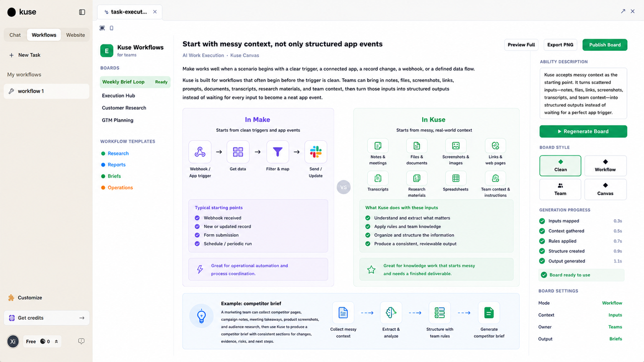Select the Weekly Brief Loop board

pyautogui.click(x=135, y=82)
